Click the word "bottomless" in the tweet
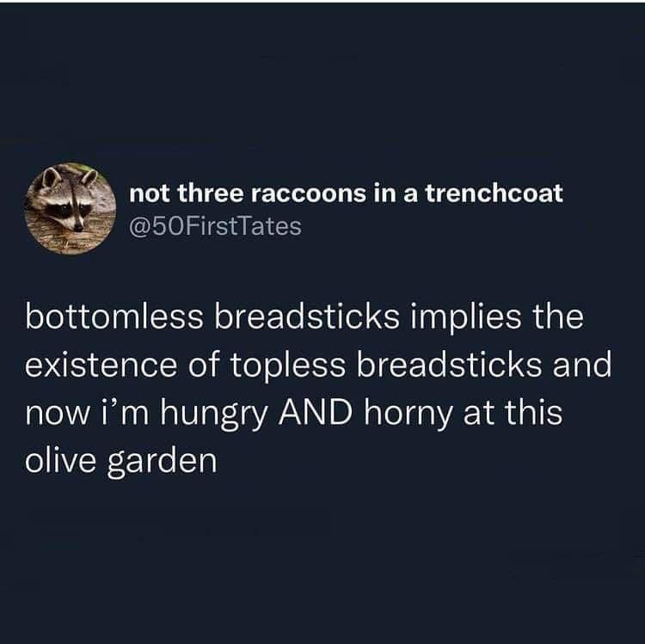This screenshot has width=645, height=644. [x=114, y=317]
